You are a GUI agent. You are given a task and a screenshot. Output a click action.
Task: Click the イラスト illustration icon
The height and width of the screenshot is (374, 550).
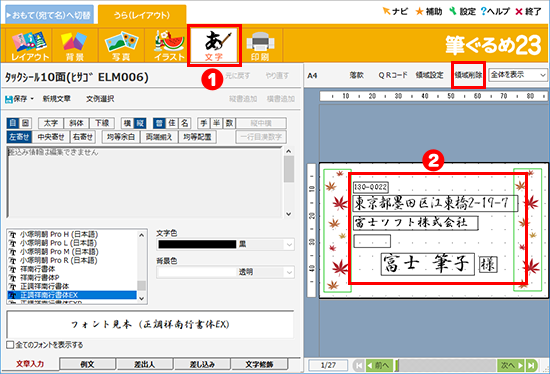click(169, 46)
